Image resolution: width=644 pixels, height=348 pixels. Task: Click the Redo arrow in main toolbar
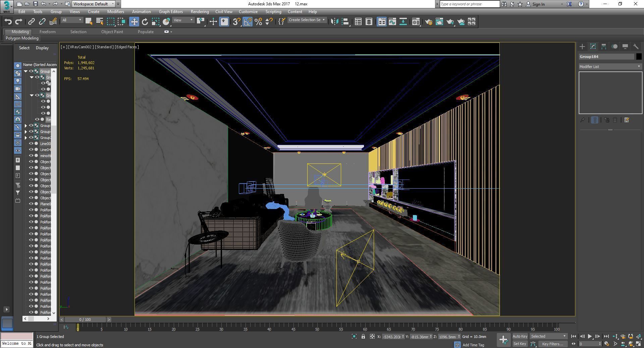tap(19, 22)
